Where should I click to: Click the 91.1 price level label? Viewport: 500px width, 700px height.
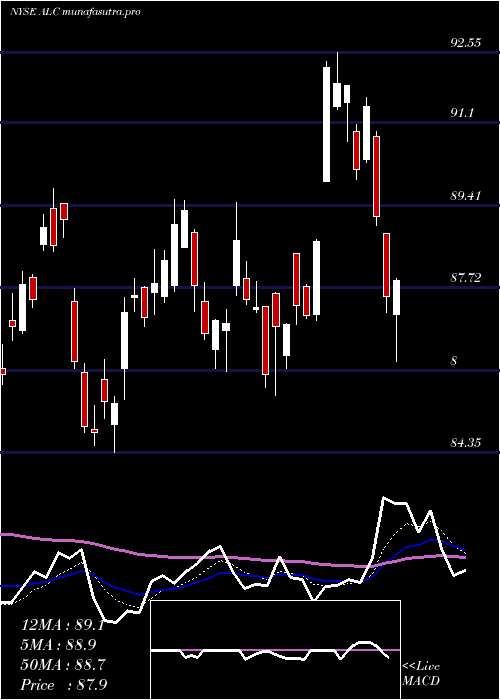462,113
